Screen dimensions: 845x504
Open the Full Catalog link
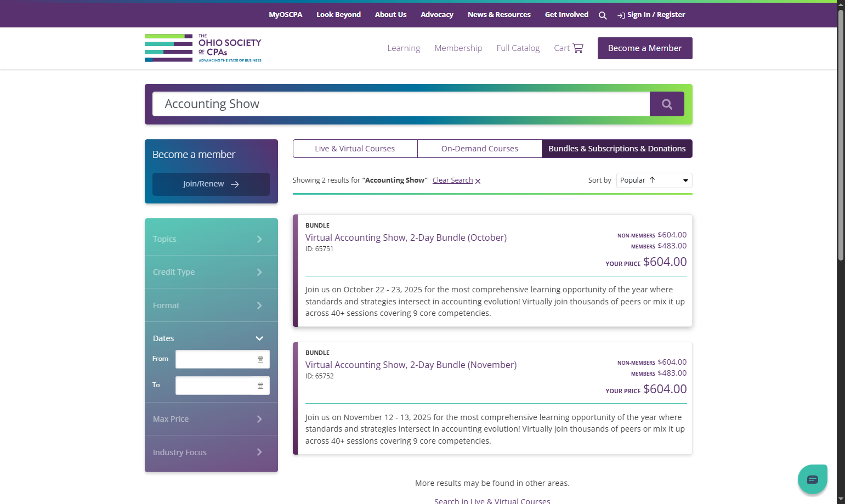tap(518, 48)
